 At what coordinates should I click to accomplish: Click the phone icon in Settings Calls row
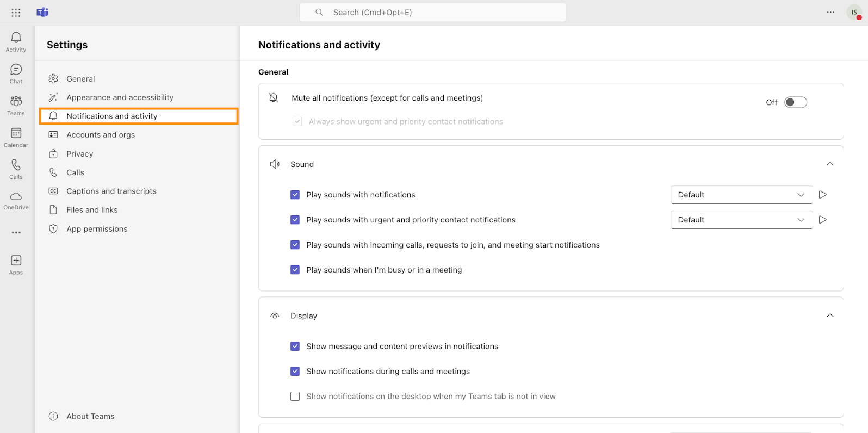(53, 172)
